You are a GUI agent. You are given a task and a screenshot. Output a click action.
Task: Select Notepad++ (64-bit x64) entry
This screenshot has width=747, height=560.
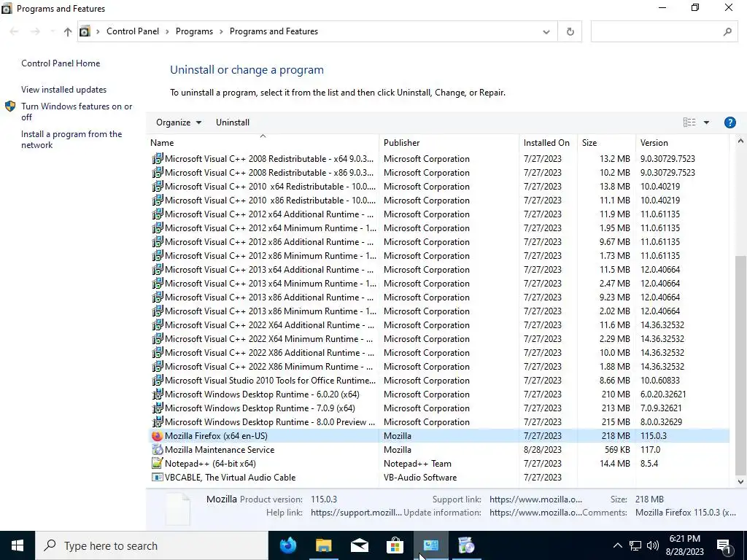438,463
